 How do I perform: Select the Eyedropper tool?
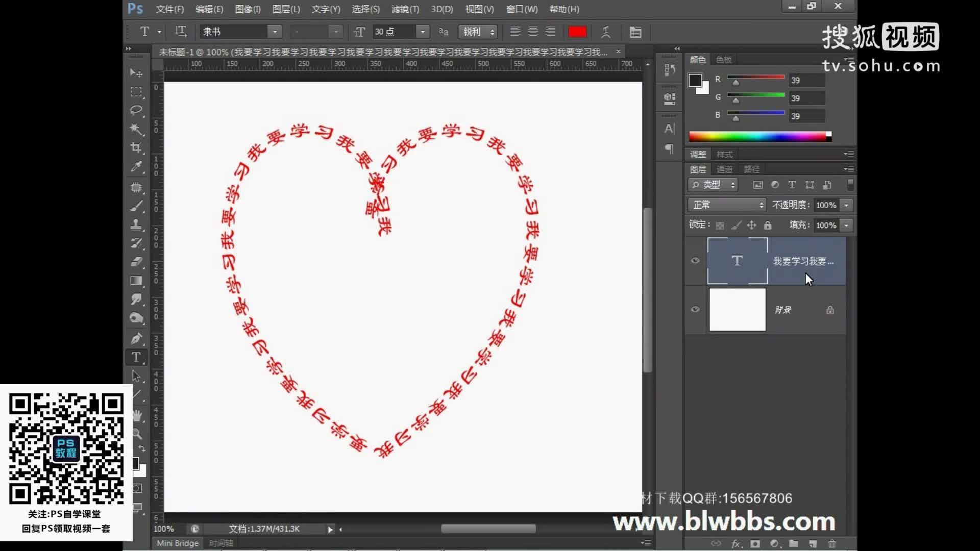click(x=136, y=167)
